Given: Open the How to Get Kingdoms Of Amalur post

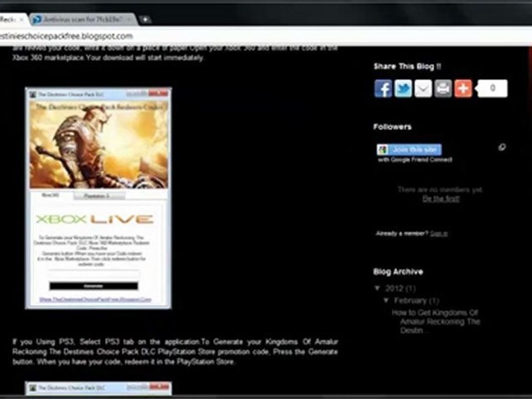Looking at the screenshot, I should pyautogui.click(x=436, y=321).
